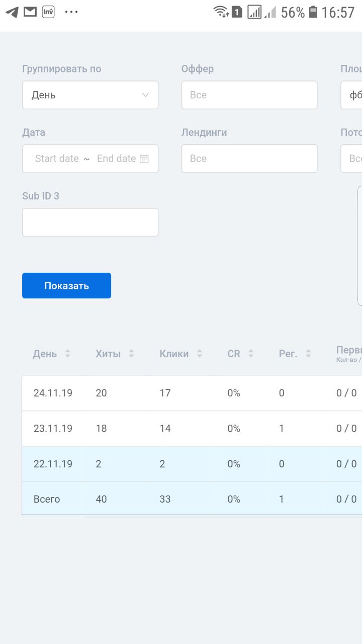Click the End date input

tap(117, 158)
